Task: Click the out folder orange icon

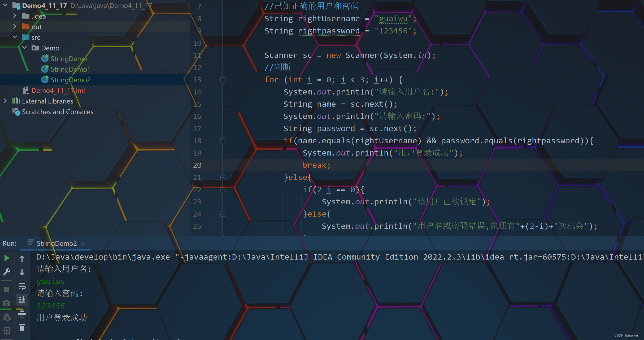Action: click(25, 27)
